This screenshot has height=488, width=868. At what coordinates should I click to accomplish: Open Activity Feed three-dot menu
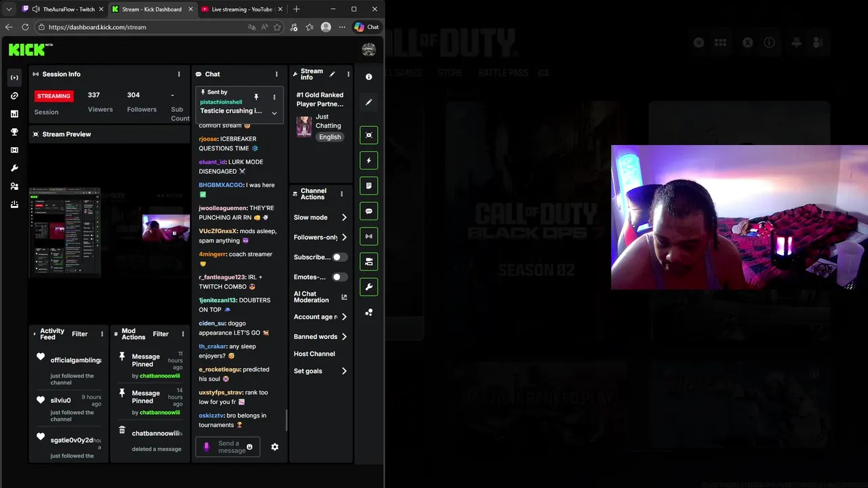pos(102,333)
